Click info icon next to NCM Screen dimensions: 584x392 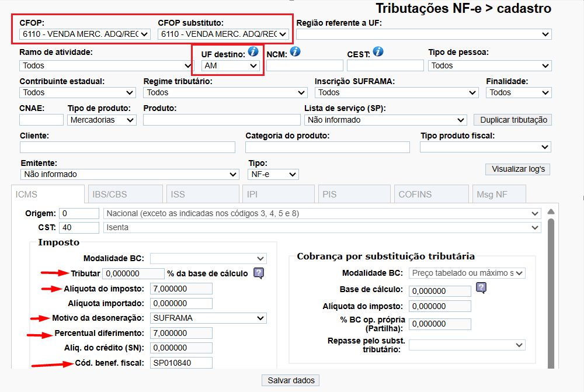tap(295, 52)
